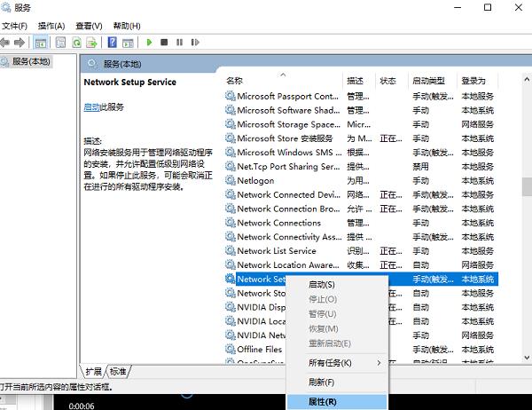Click the Services app icon in title bar

coord(6,7)
